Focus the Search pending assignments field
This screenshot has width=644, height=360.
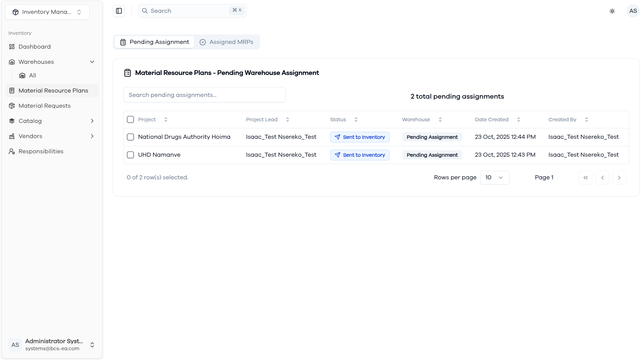204,95
